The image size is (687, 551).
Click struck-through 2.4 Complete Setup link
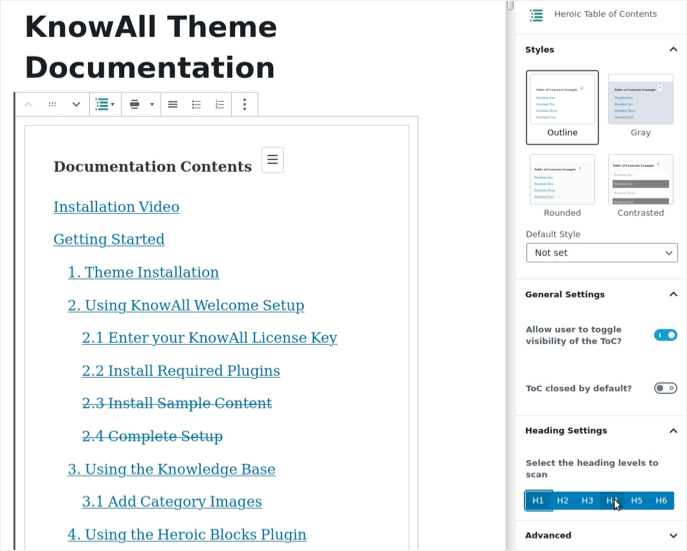point(152,436)
